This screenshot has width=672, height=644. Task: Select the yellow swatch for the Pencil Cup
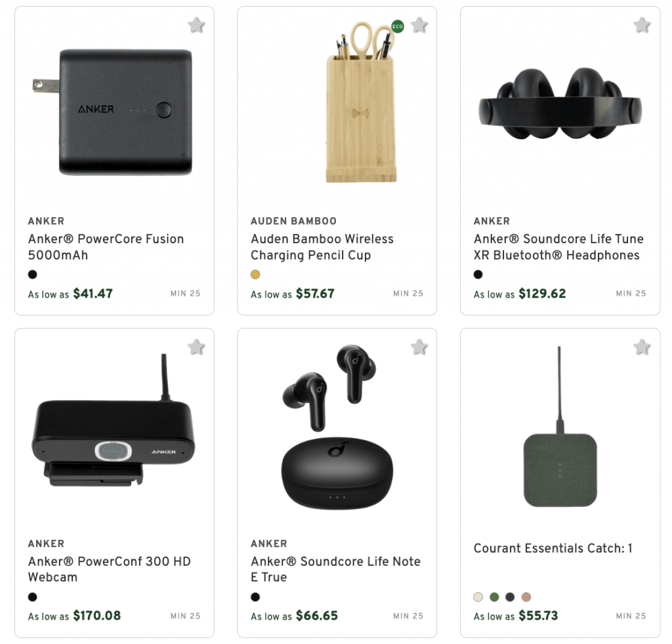point(255,275)
